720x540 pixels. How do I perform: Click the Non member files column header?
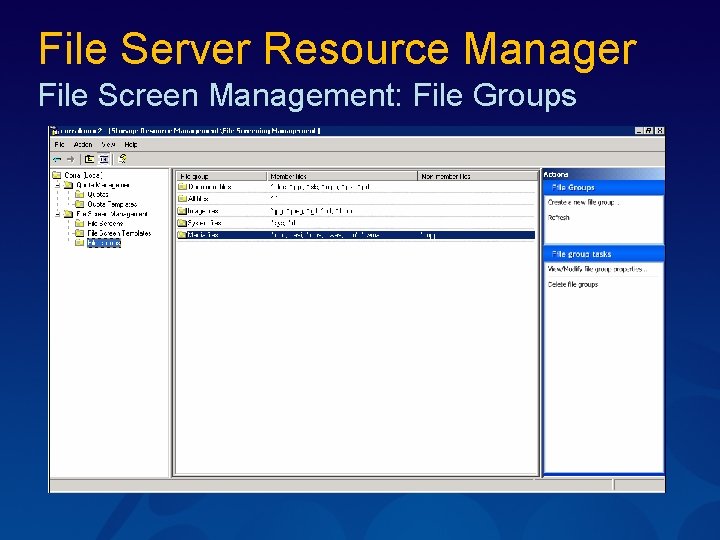point(478,176)
